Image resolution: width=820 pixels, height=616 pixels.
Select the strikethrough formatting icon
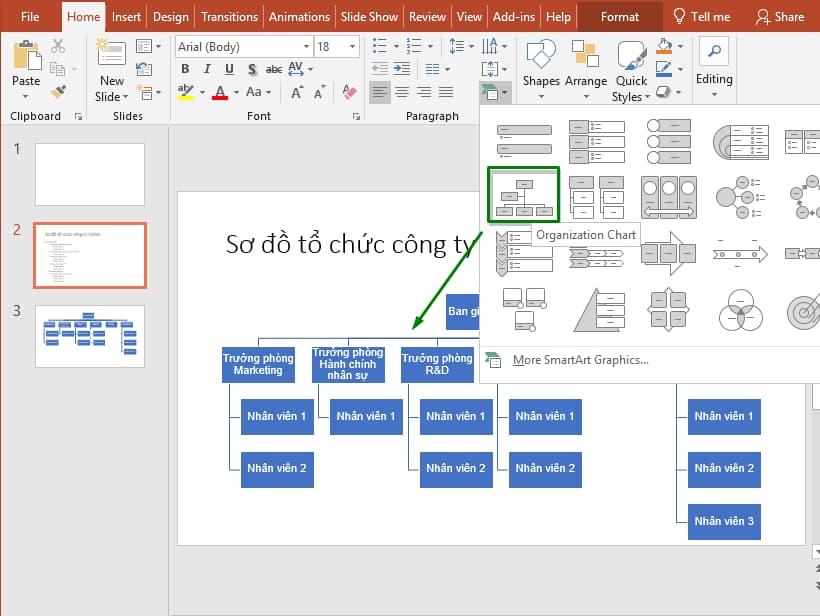272,69
